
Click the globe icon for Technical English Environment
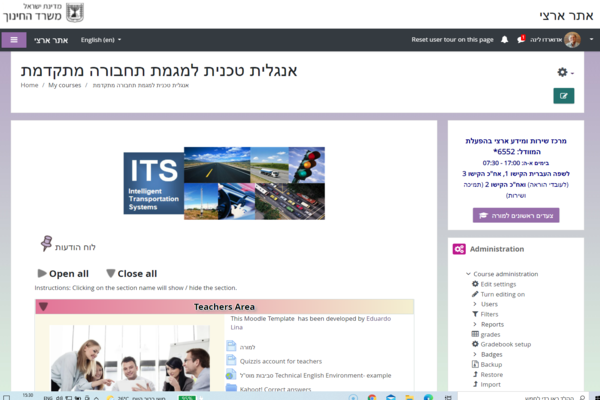point(231,374)
